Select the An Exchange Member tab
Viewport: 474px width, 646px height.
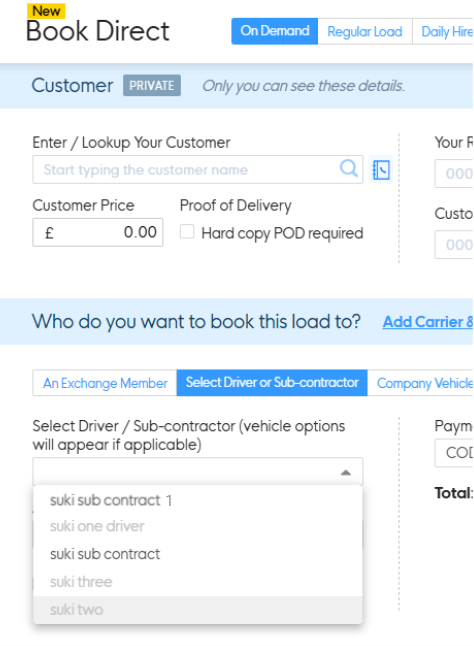pyautogui.click(x=105, y=383)
